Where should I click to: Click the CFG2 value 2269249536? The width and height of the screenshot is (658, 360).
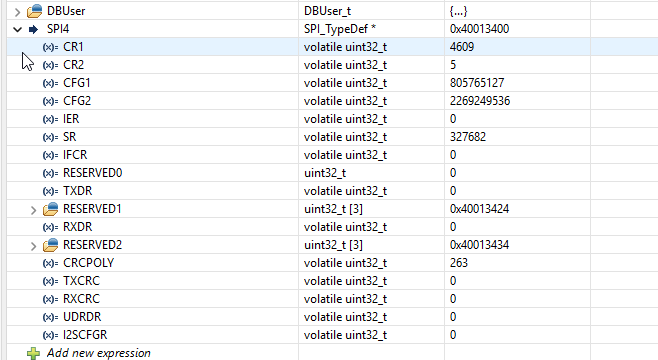(480, 101)
